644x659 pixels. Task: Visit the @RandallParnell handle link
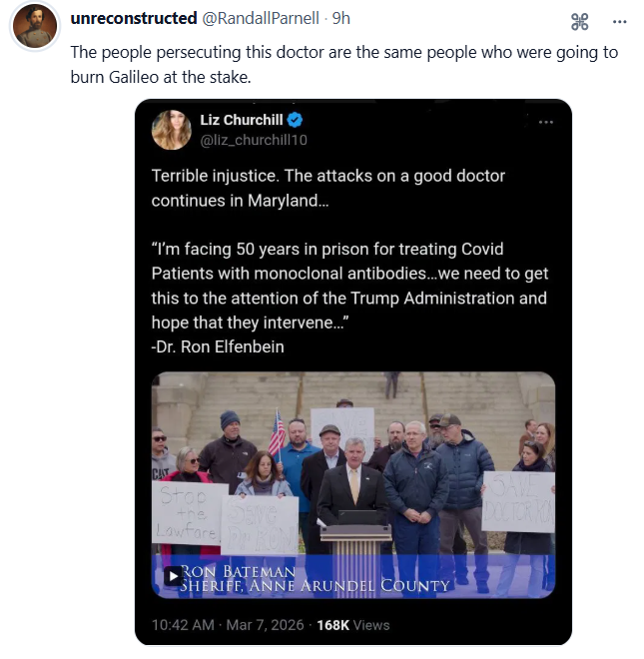tap(264, 18)
